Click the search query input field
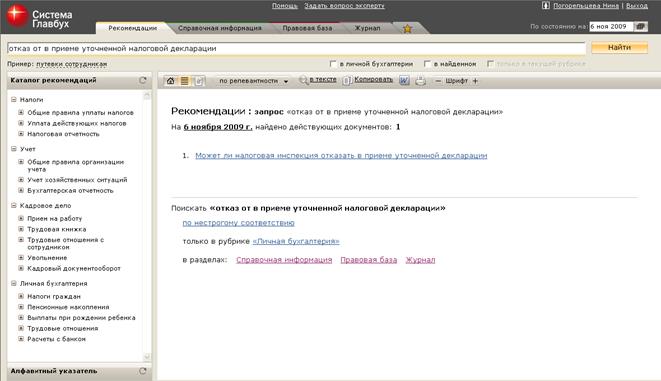 (296, 48)
